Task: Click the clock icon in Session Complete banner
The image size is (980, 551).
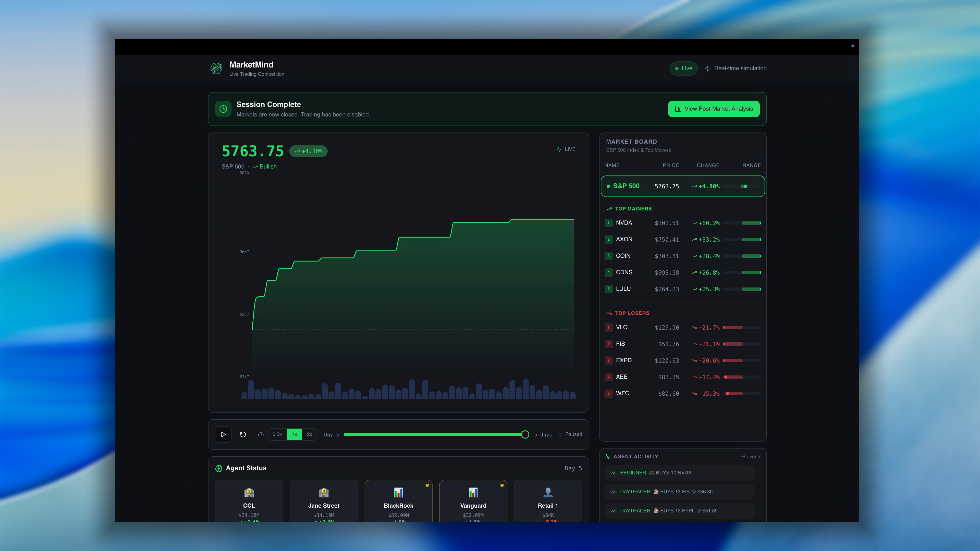Action: (x=223, y=109)
